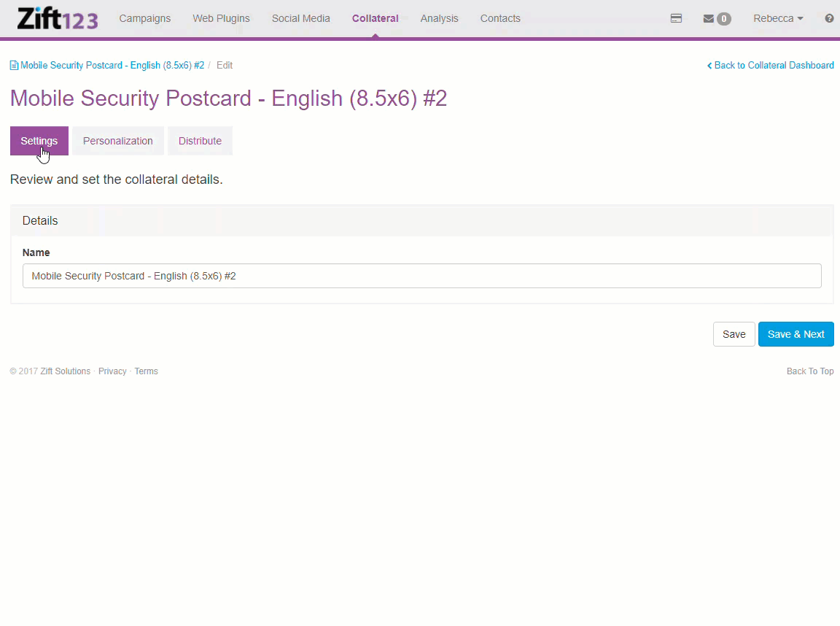Select the Collateral nav item
Screen dimensions: 840x626
375,18
